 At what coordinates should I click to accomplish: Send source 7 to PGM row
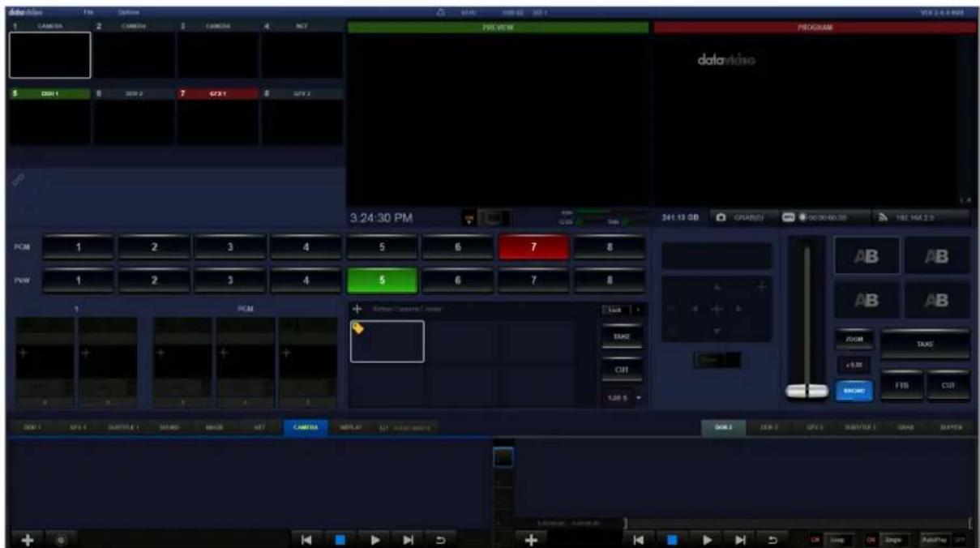pyautogui.click(x=533, y=248)
